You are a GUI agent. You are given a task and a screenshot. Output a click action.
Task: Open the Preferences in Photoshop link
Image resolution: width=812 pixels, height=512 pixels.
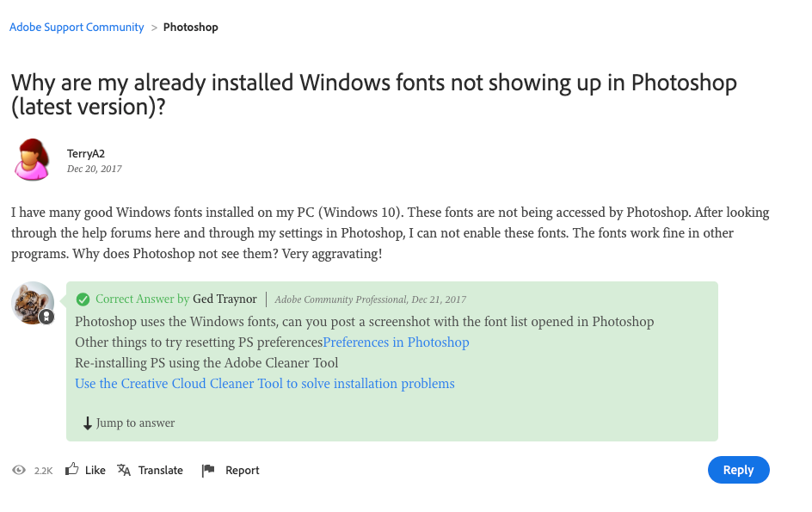[396, 342]
